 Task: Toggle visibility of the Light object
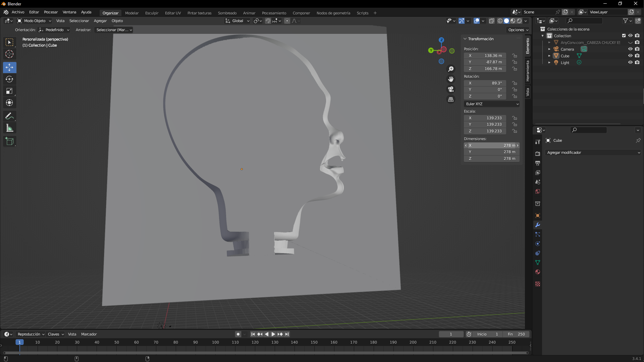(630, 62)
